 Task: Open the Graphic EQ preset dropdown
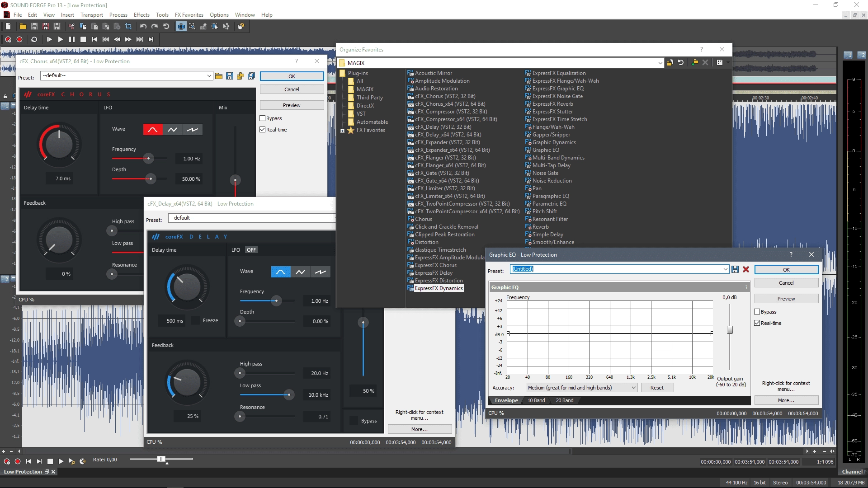coord(726,269)
